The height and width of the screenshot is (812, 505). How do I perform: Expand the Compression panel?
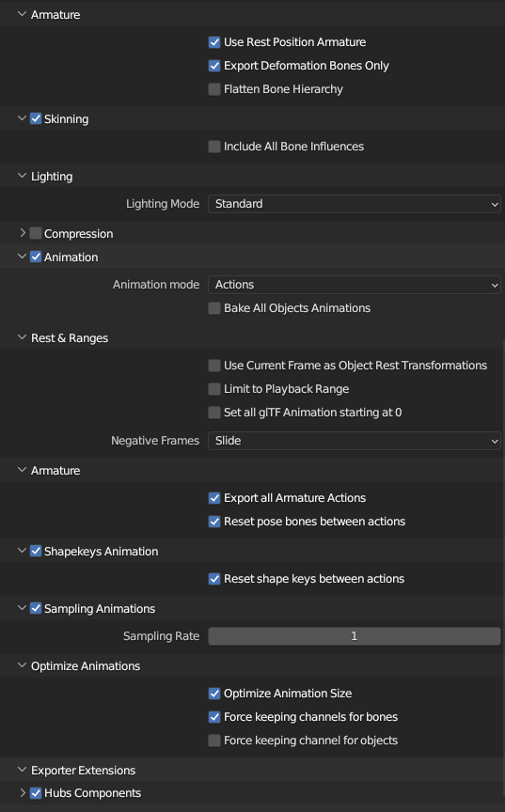coord(22,233)
